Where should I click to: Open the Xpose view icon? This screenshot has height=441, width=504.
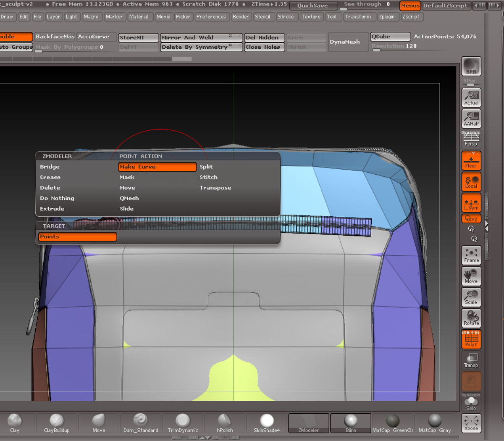[471, 423]
